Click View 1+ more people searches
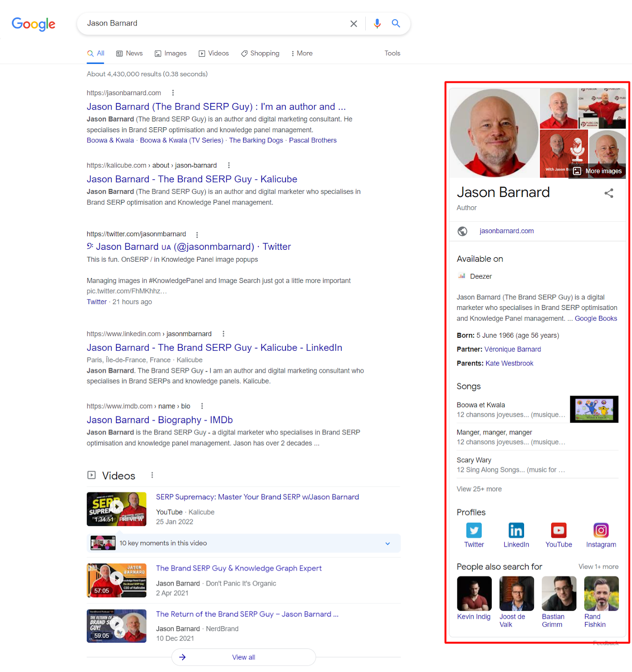The width and height of the screenshot is (632, 672). coord(598,567)
